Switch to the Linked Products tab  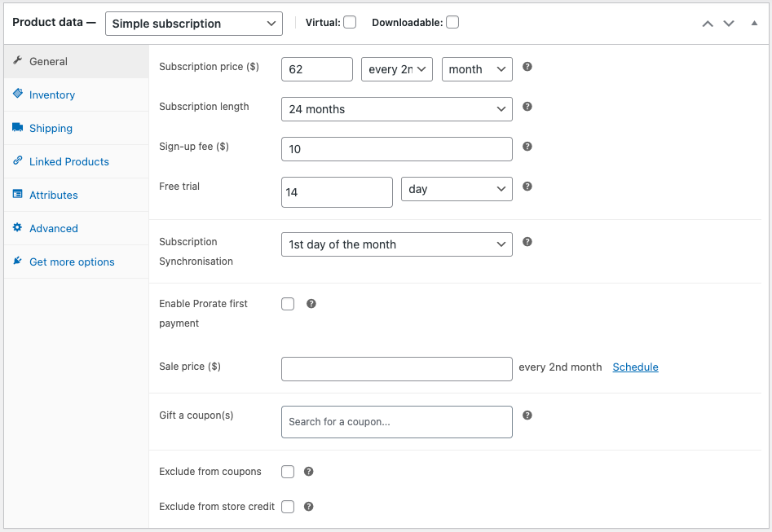pos(77,162)
